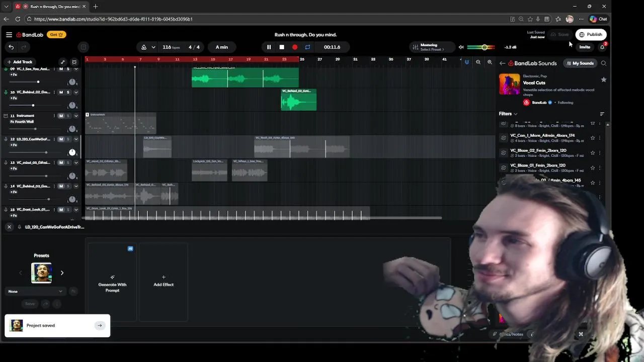Image resolution: width=644 pixels, height=362 pixels.
Task: Adjust the master volume slider knob
Action: pyautogui.click(x=485, y=47)
